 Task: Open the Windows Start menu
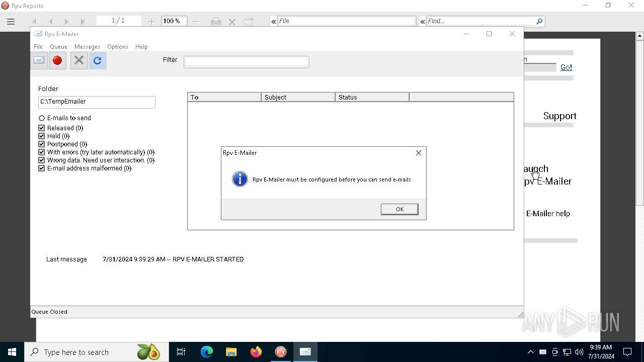(12, 352)
